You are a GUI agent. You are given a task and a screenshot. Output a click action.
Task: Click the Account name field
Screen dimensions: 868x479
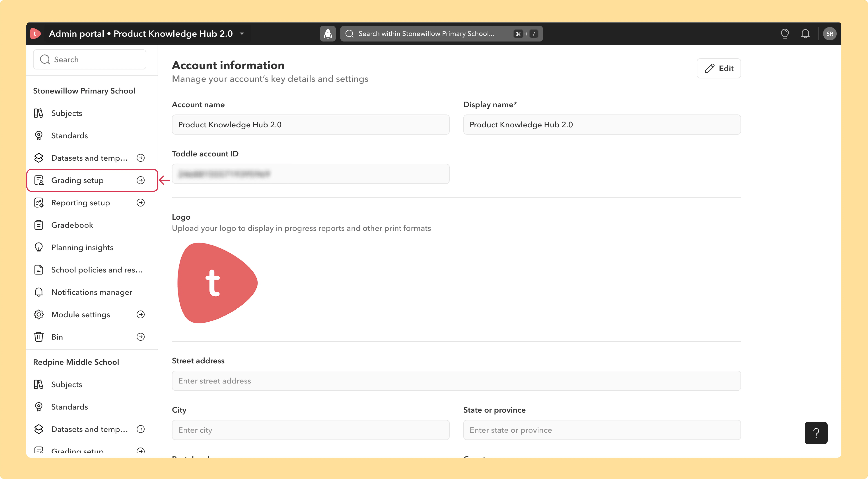click(x=311, y=125)
